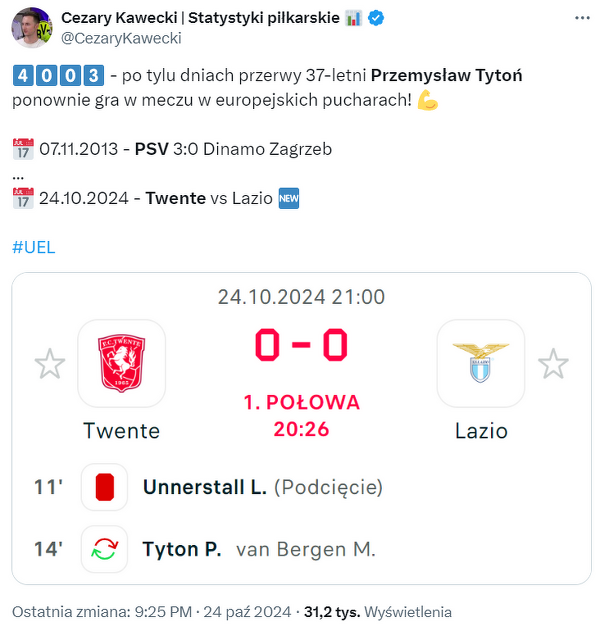This screenshot has width=600, height=631.
Task: Click Unnerstall L. player name
Action: 205,487
